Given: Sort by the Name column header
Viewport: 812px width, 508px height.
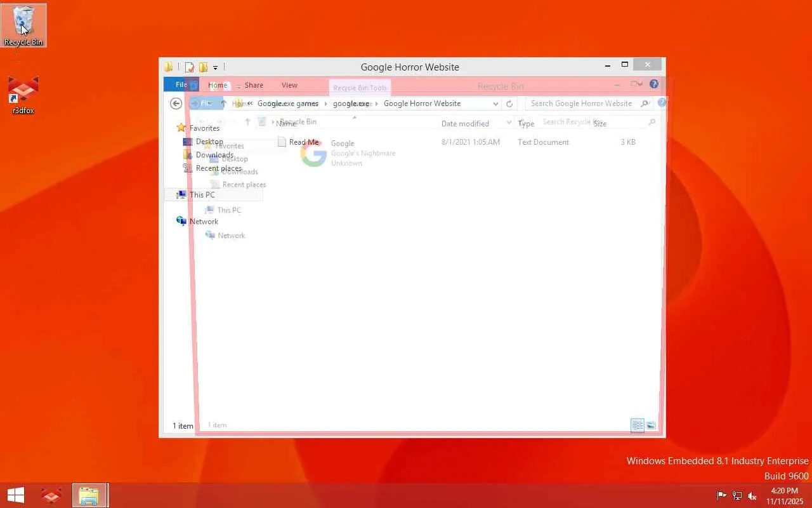Looking at the screenshot, I should (x=286, y=124).
